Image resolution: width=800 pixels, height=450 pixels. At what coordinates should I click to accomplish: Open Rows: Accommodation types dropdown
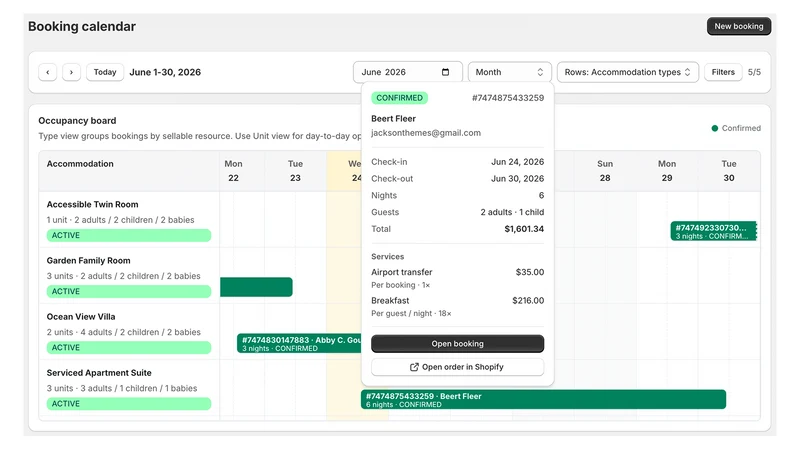(x=628, y=72)
